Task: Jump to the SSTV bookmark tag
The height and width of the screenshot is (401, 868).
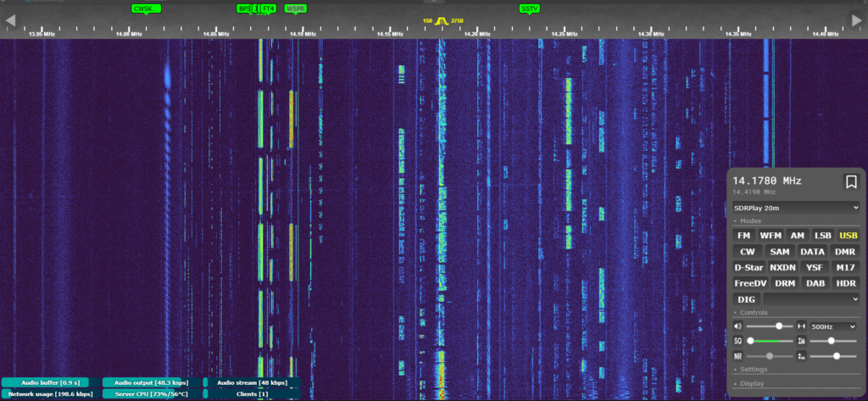Action: [529, 8]
